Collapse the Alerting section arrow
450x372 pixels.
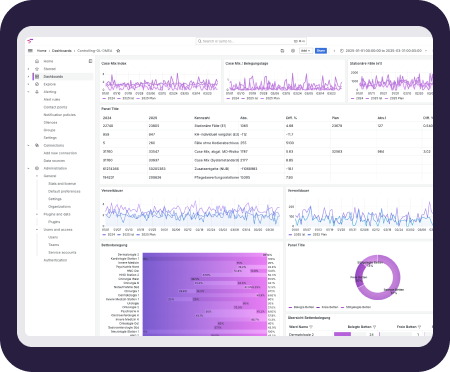(x=28, y=92)
